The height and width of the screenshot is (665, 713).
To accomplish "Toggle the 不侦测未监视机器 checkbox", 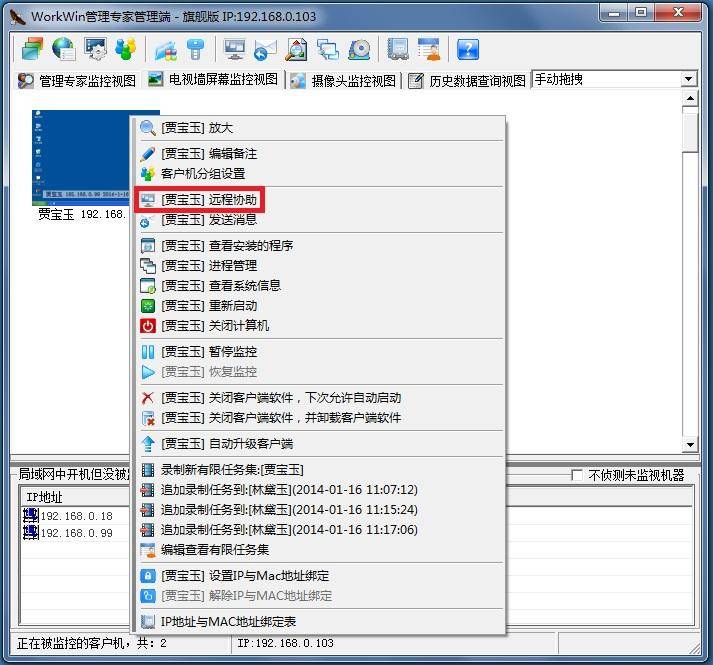I will 577,475.
